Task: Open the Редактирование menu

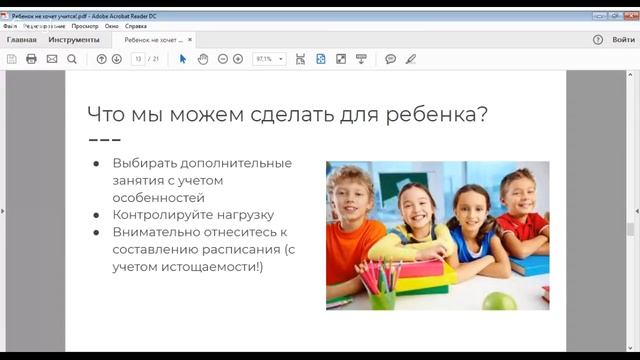Action: coord(44,26)
